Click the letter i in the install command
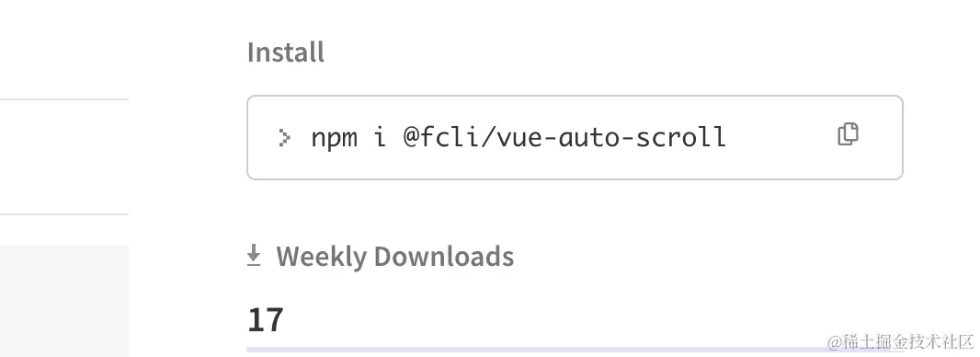 [381, 137]
